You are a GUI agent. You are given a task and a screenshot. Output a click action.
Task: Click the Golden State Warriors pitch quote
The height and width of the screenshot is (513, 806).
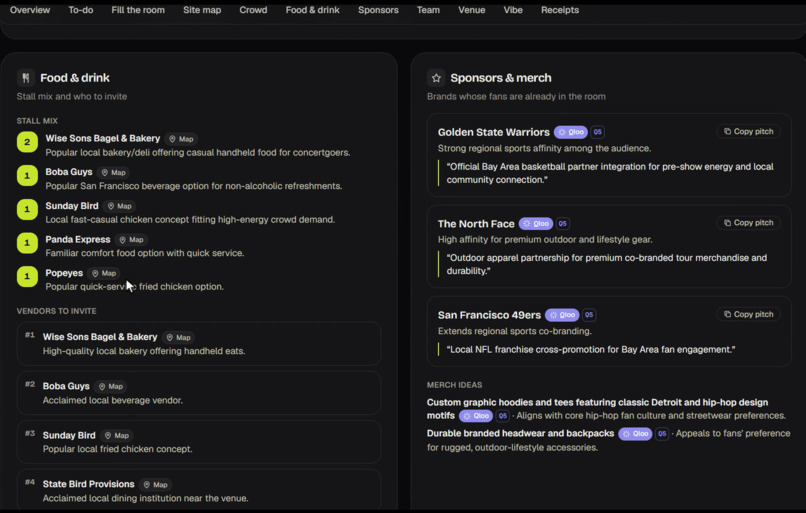pyautogui.click(x=610, y=173)
